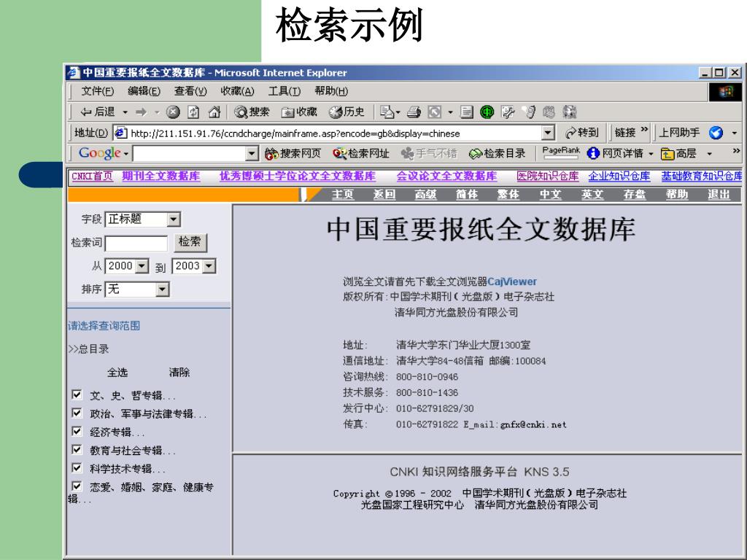Screen dimensions: 747x560
Task: Open the 查看(V) menu
Action: pos(190,91)
